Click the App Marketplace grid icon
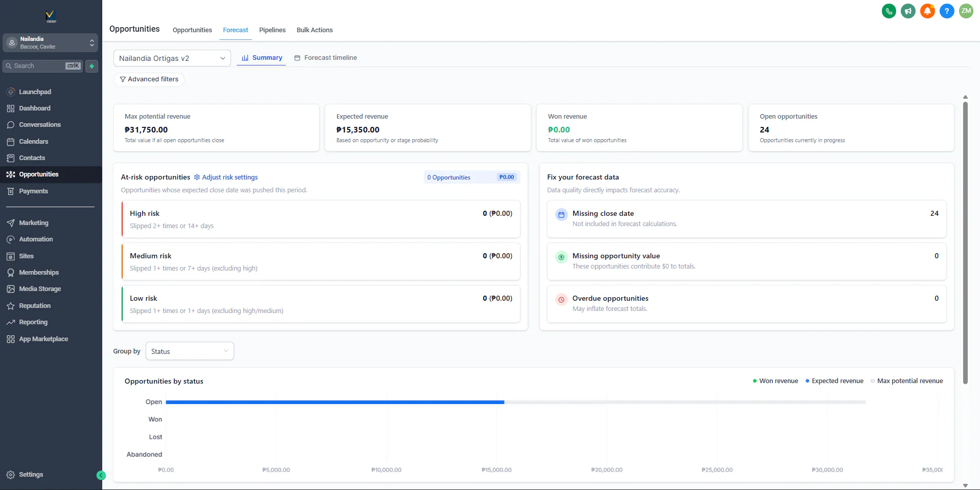Image resolution: width=980 pixels, height=490 pixels. (x=11, y=339)
